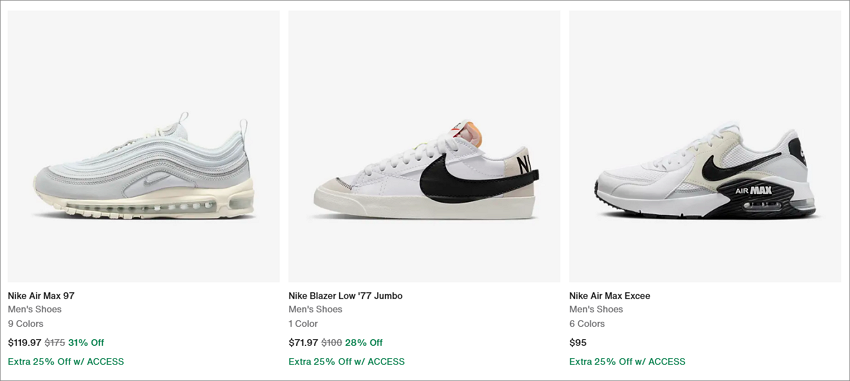Open the Nike Air Max Excee product image
This screenshot has width=850, height=381.
pyautogui.click(x=705, y=146)
